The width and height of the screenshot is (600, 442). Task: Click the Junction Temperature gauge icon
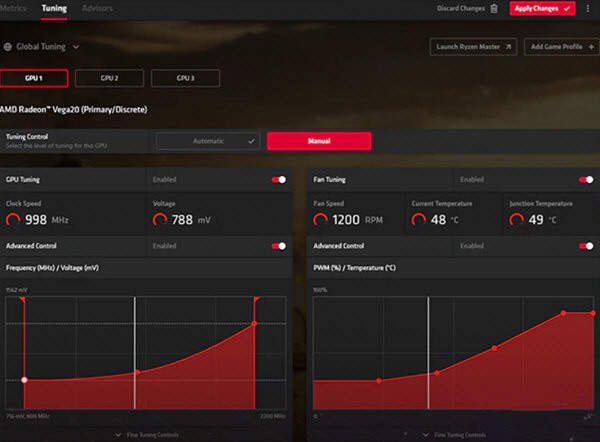coord(517,220)
